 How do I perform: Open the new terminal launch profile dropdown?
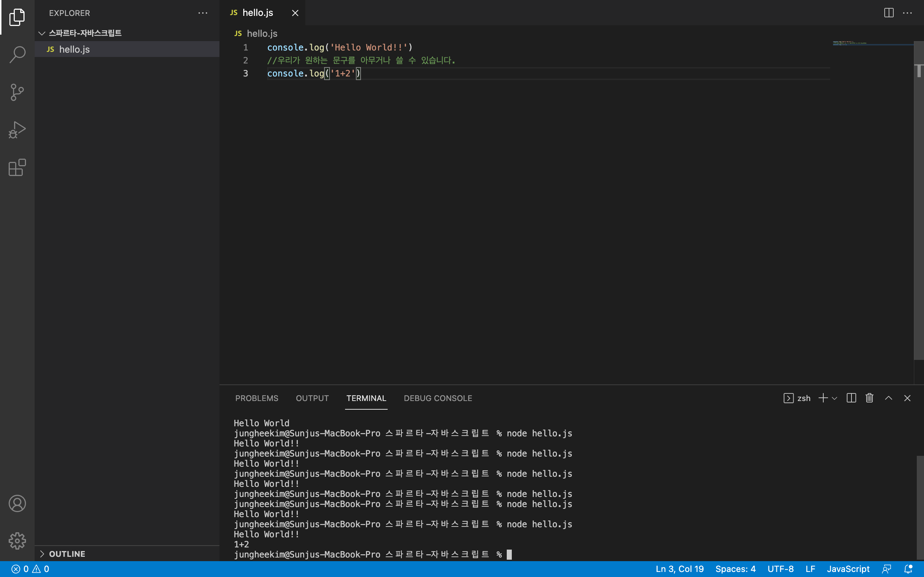(x=834, y=398)
